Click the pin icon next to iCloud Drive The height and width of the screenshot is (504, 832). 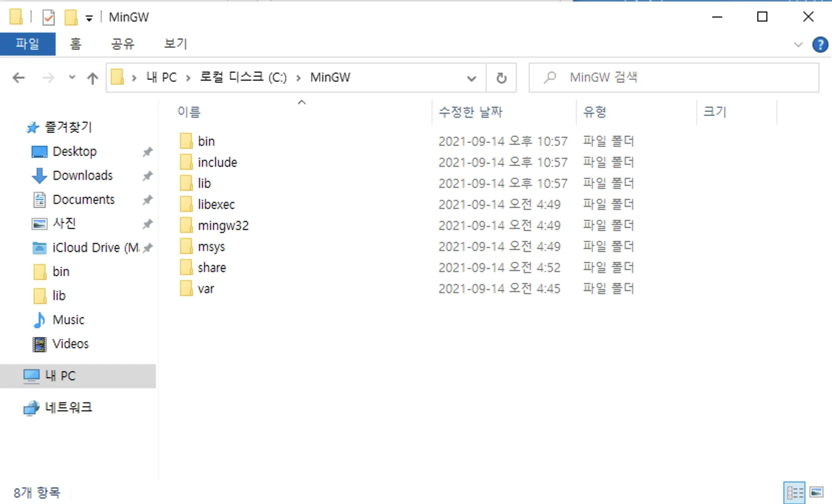point(147,247)
